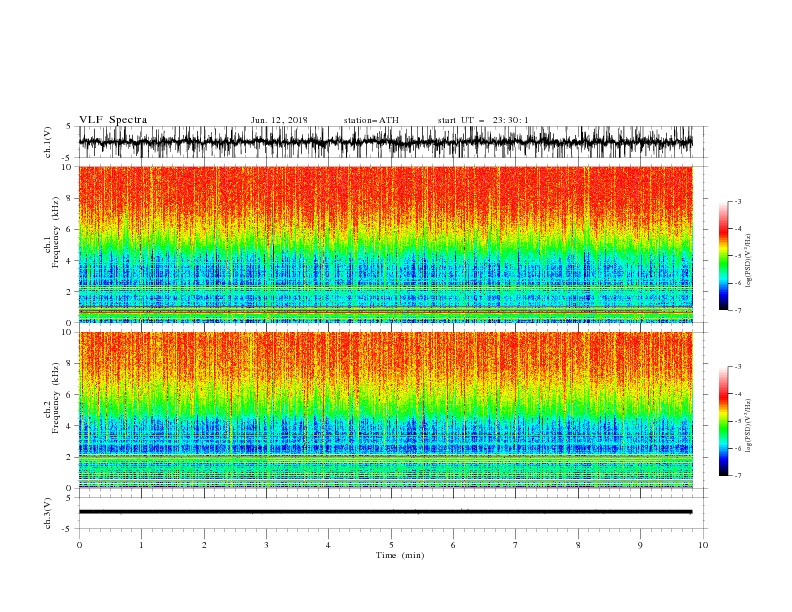Click the "-7" tick on ch.2 color bar
This screenshot has width=792, height=612.
coord(738,476)
